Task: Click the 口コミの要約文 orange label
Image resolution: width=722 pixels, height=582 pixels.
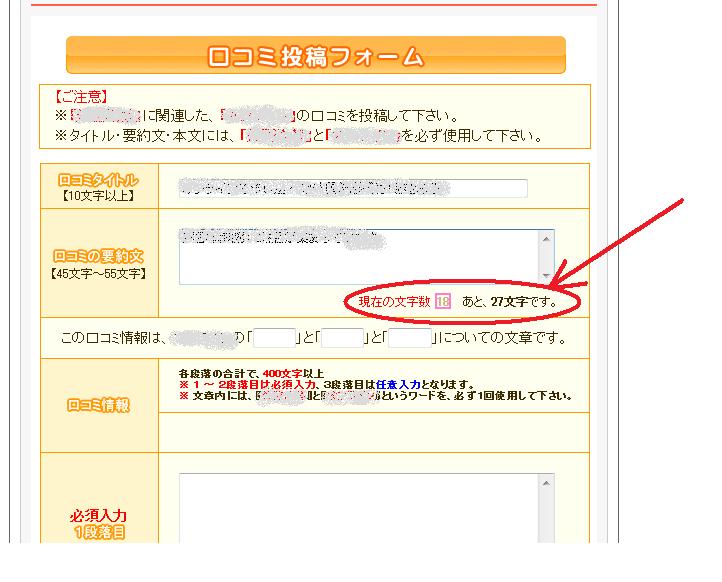Action: click(x=99, y=256)
